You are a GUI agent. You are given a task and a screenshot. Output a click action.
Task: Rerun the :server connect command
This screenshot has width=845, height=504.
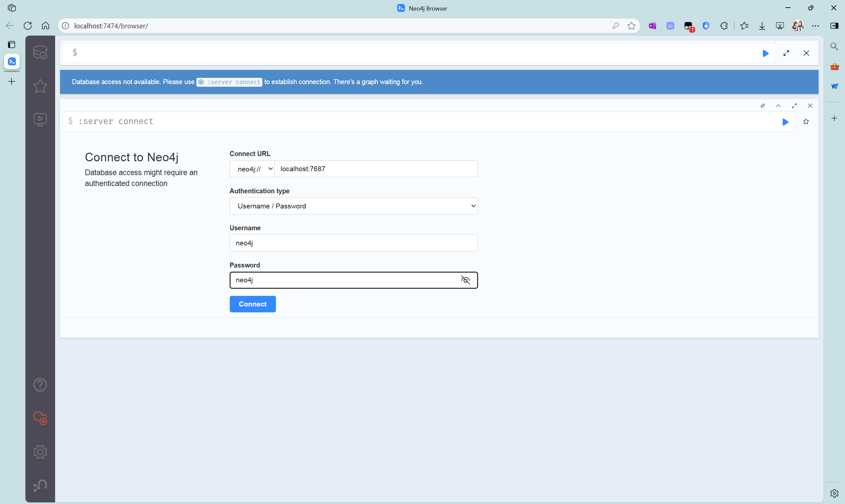click(x=785, y=122)
